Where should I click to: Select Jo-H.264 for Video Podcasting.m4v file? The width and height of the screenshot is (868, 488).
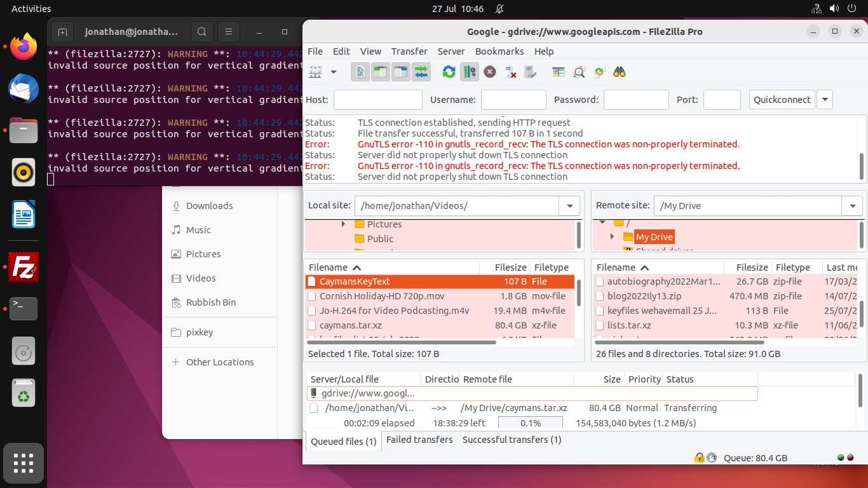coord(440,311)
